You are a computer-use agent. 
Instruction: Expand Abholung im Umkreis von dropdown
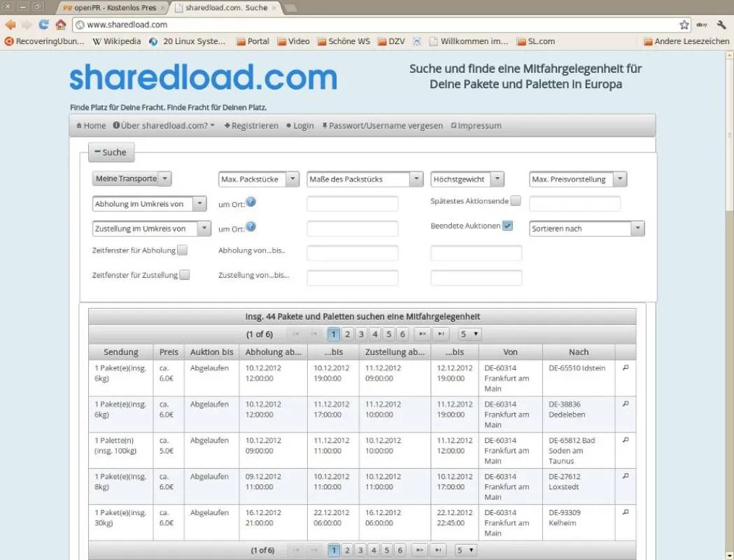149,204
